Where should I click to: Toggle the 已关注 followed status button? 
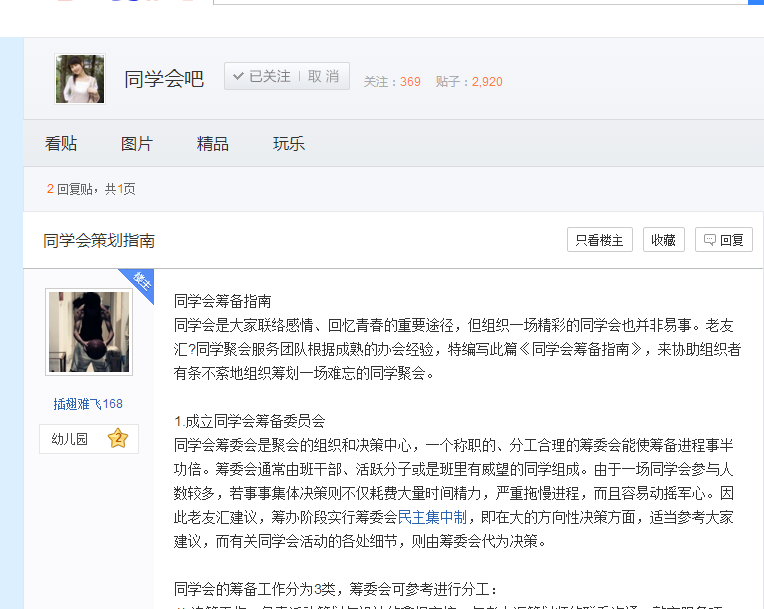click(262, 76)
